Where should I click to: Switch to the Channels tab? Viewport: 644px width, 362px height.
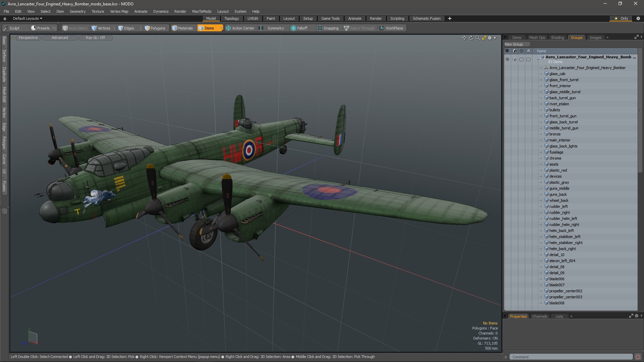coord(540,316)
